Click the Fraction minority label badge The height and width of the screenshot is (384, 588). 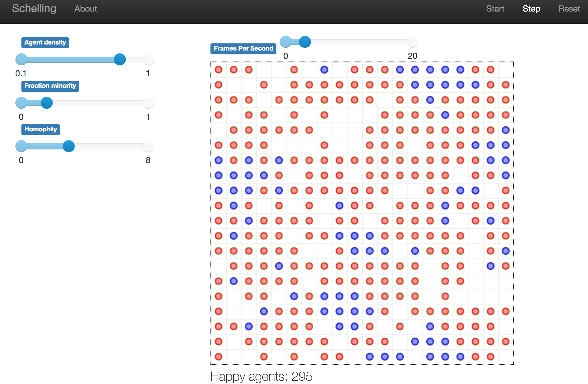tap(50, 86)
